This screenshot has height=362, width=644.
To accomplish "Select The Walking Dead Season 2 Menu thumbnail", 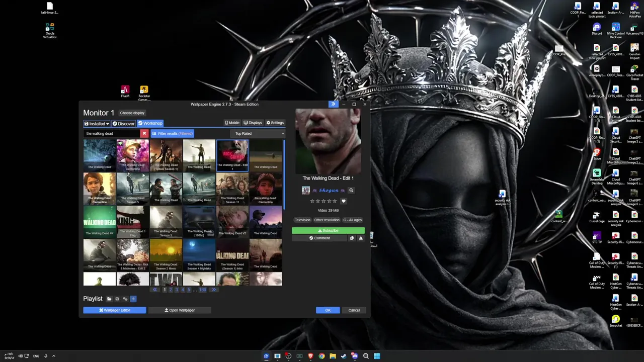I will tap(166, 255).
